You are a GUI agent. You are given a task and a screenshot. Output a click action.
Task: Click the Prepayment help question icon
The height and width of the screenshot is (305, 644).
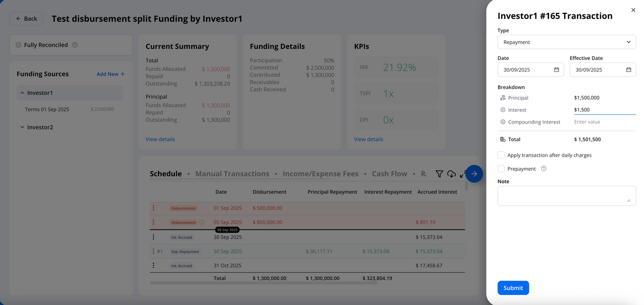coord(543,169)
